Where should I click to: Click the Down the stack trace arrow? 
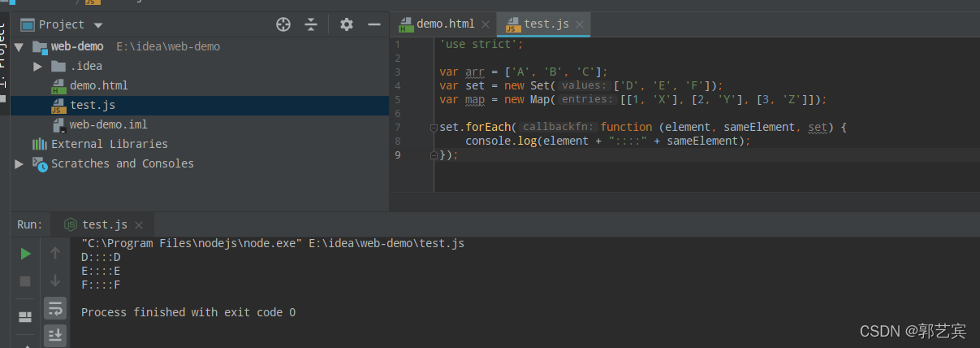55,281
